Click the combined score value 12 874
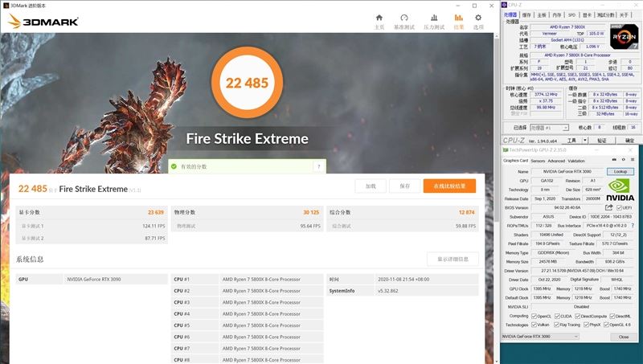The height and width of the screenshot is (364, 643). (467, 212)
